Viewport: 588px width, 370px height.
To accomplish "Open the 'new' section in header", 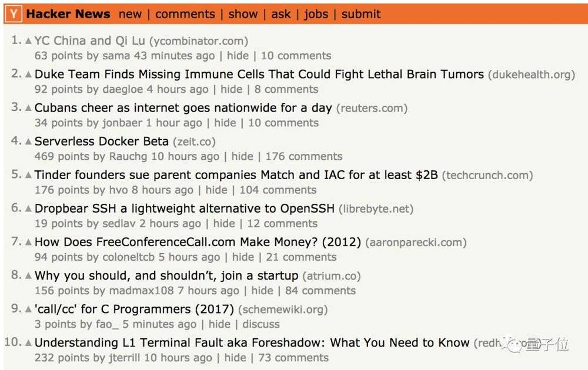I will [x=130, y=14].
